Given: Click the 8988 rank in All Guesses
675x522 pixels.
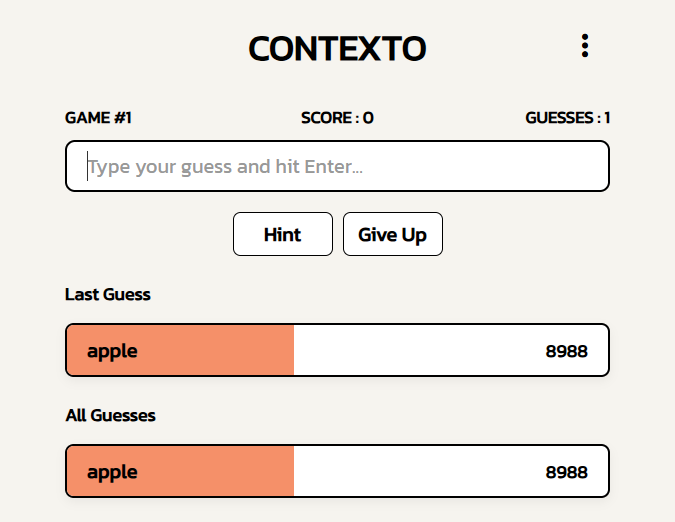Looking at the screenshot, I should (x=567, y=472).
